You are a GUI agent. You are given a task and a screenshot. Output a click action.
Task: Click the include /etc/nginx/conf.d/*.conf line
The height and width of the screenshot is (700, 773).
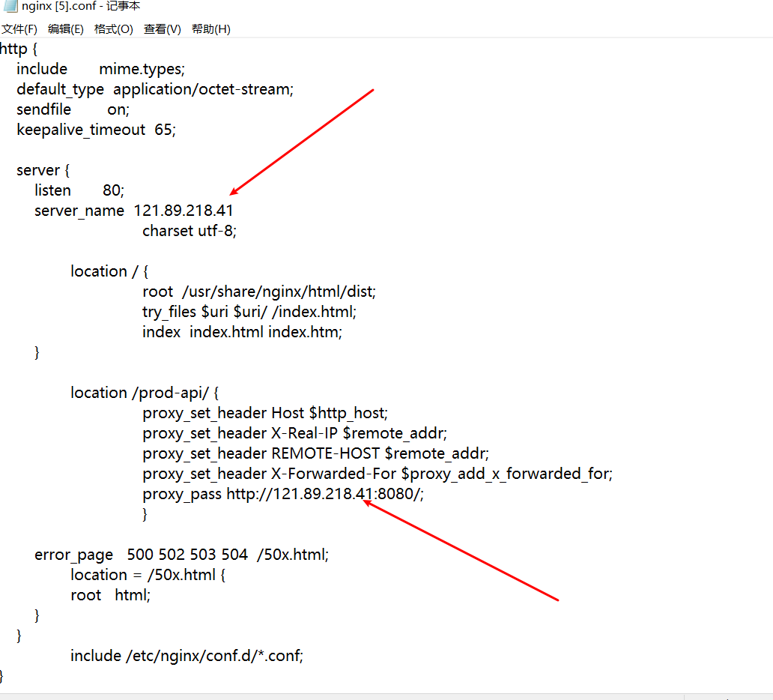(187, 655)
